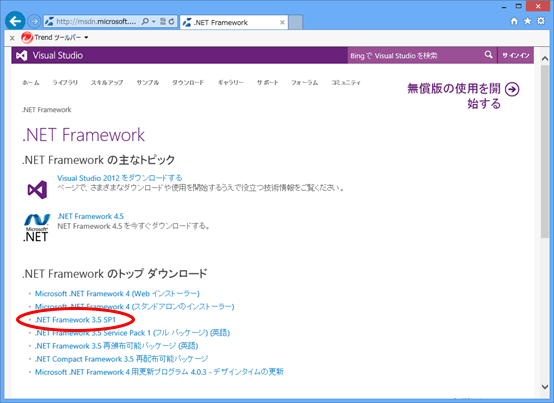
Task: Open the .NET Framework 3.5 SP1 link
Action: [76, 320]
